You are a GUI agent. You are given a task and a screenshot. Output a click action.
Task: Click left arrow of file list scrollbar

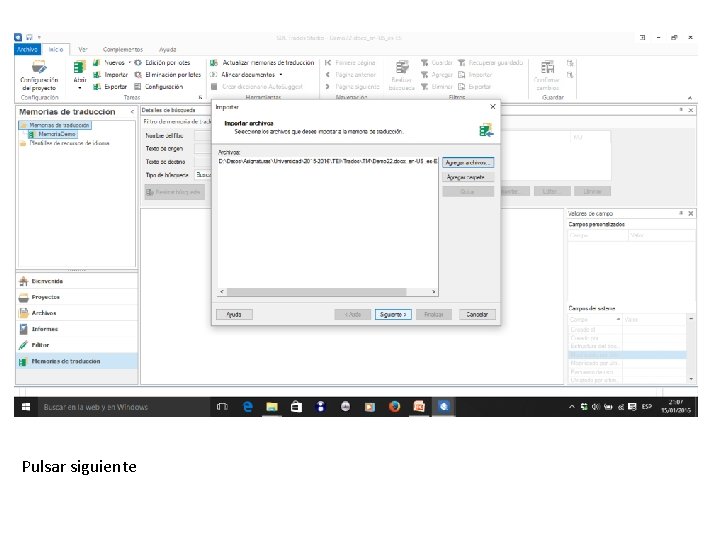222,292
